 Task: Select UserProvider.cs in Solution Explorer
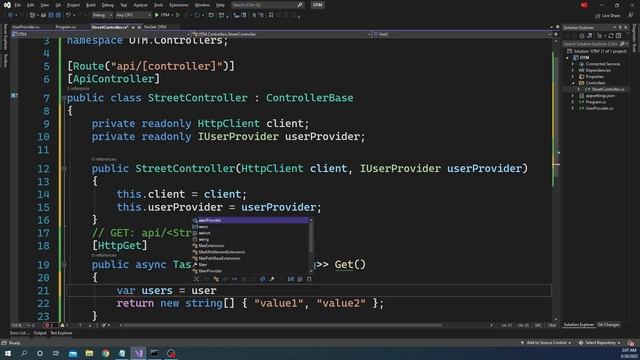point(599,108)
